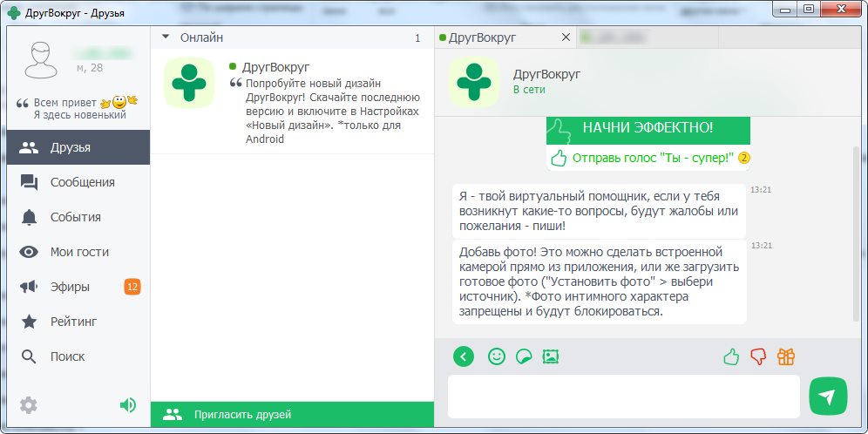
Task: Click the "Добавь фото!" message bubble
Action: [599, 281]
